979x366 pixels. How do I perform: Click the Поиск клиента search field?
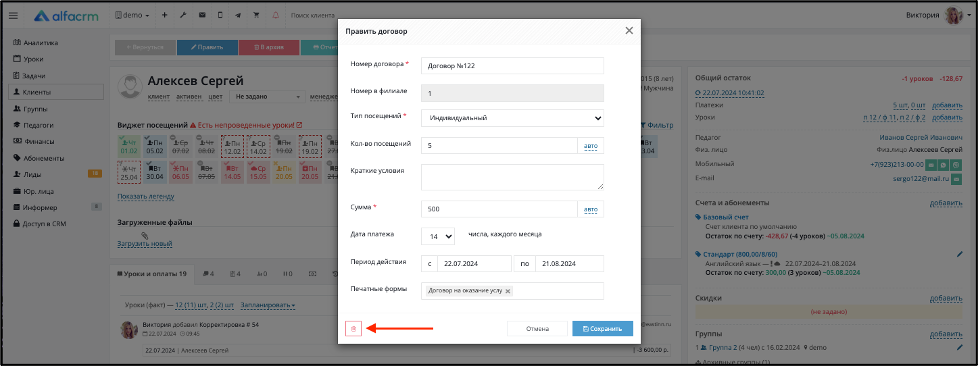click(312, 15)
